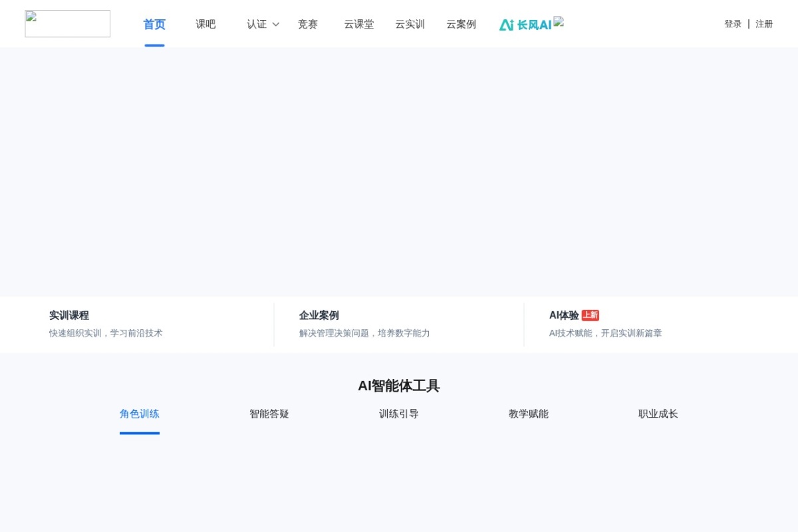798x532 pixels.
Task: Click text 解决管理决策问题，培养数字能力
Action: [x=364, y=333]
